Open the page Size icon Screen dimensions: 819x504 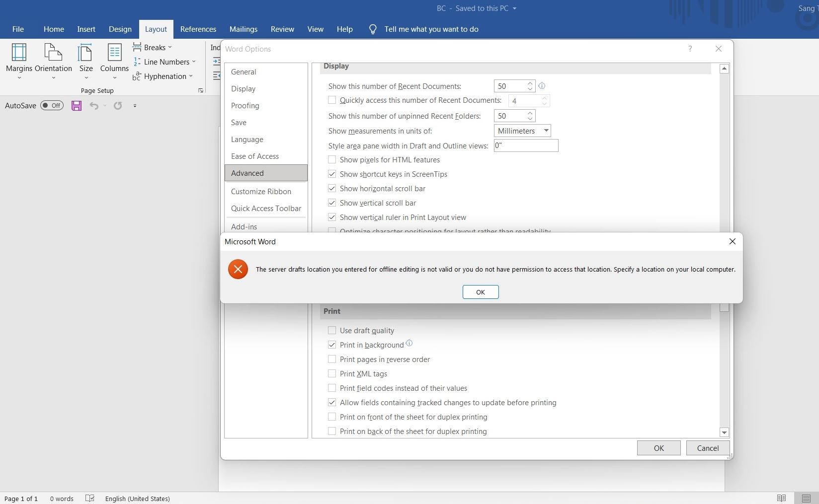click(85, 61)
